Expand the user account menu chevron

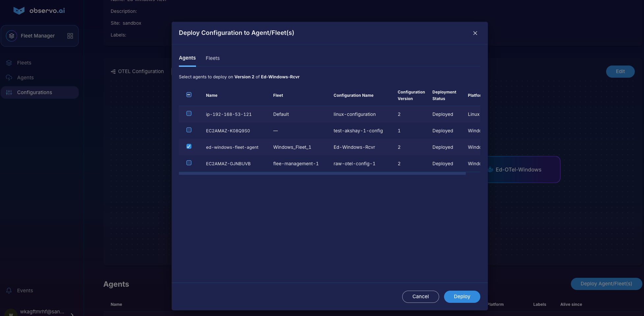72,314
